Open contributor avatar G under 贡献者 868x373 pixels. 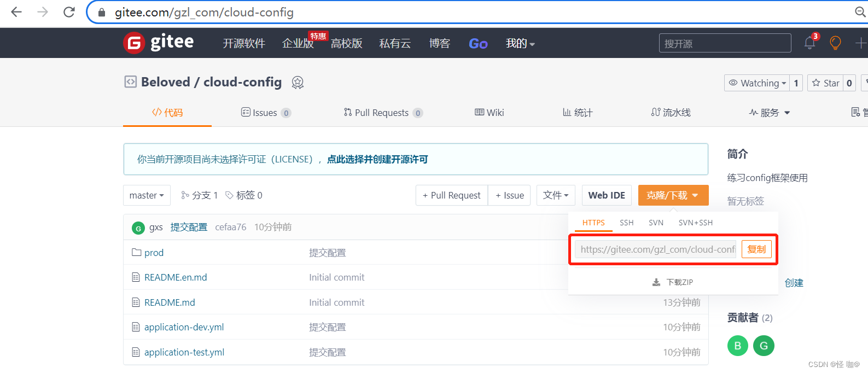(x=764, y=346)
